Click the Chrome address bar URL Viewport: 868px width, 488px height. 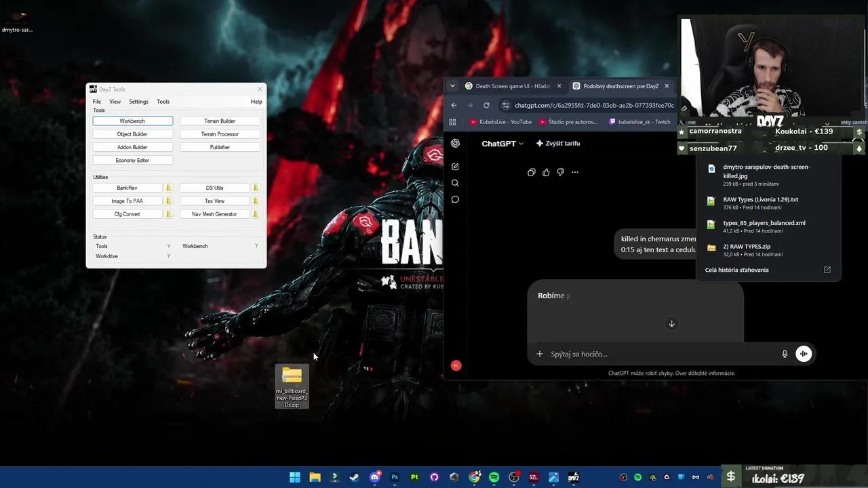594,105
